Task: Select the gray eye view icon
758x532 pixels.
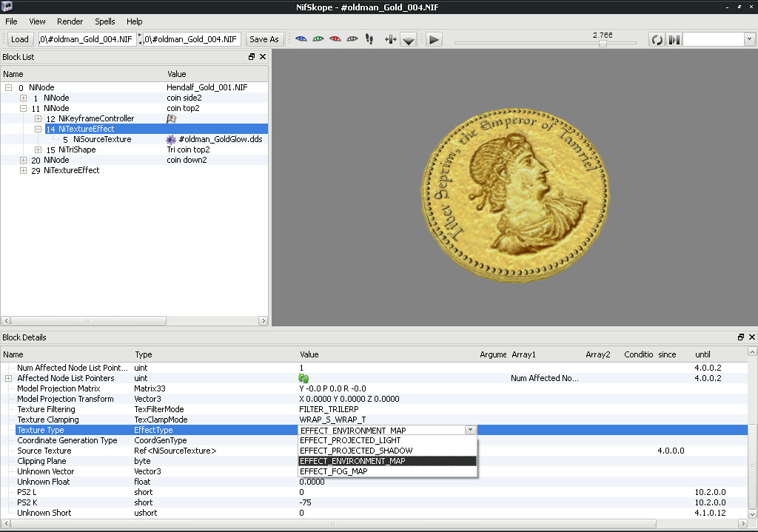Action: 352,39
